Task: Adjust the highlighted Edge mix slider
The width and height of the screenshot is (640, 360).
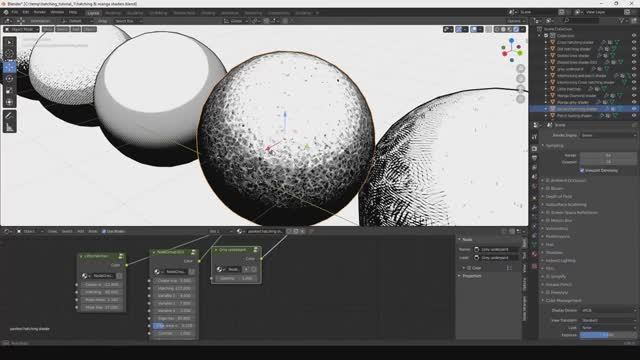Action: tap(173, 326)
